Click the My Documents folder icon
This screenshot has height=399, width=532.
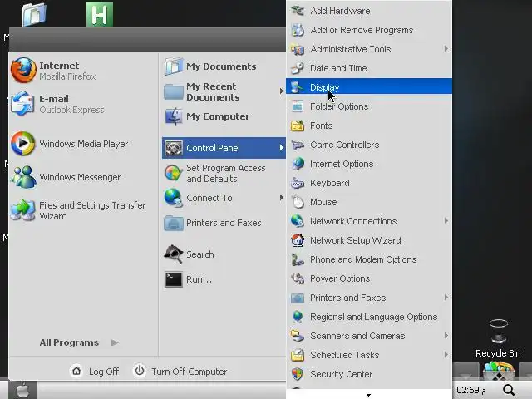point(174,66)
